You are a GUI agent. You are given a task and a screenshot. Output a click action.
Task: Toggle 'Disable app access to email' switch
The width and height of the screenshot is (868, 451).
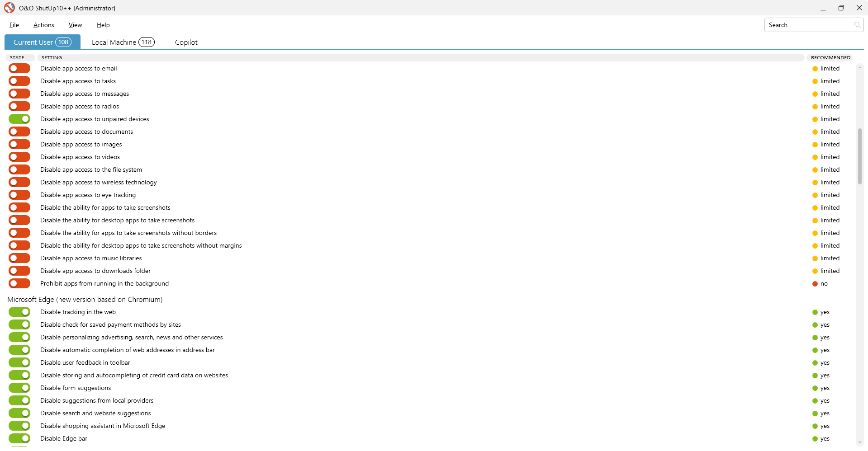(19, 68)
